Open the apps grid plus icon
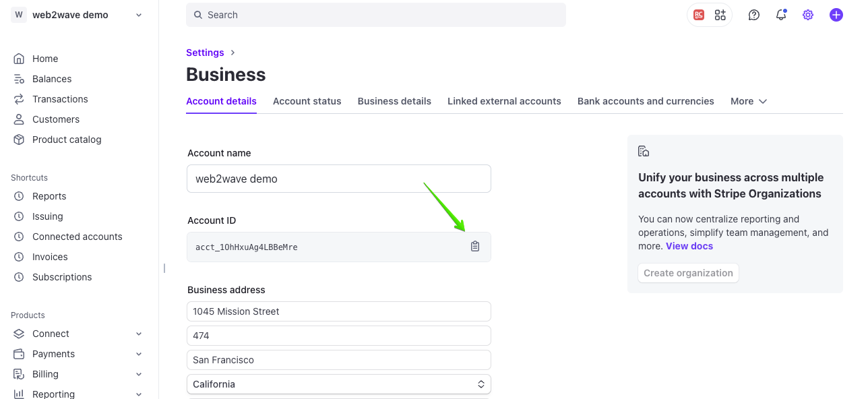This screenshot has height=399, width=868. pyautogui.click(x=720, y=15)
